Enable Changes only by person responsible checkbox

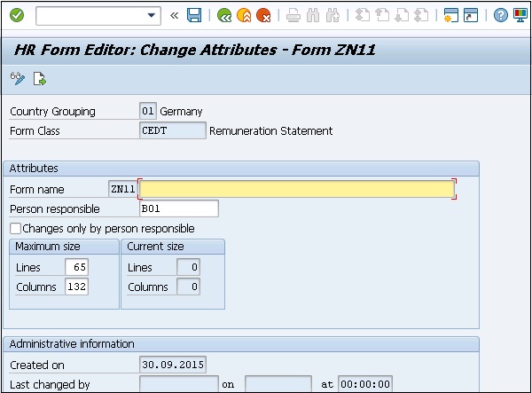coord(15,228)
